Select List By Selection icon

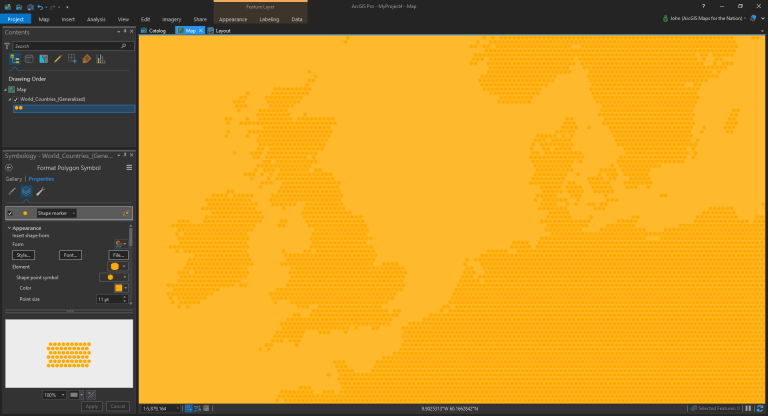pos(44,59)
